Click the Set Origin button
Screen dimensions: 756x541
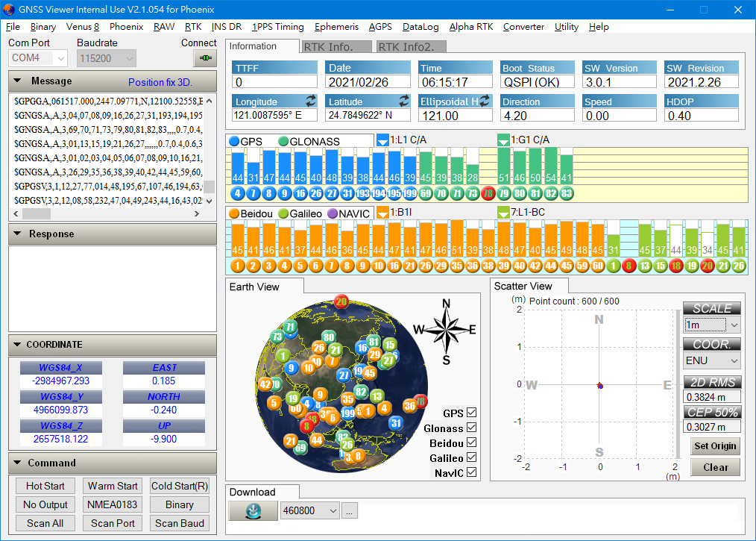point(715,446)
